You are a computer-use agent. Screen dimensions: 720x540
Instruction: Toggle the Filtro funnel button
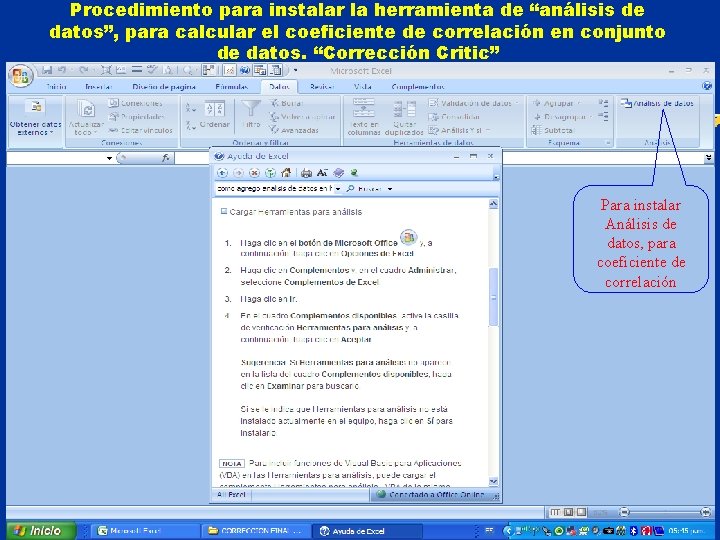[251, 115]
